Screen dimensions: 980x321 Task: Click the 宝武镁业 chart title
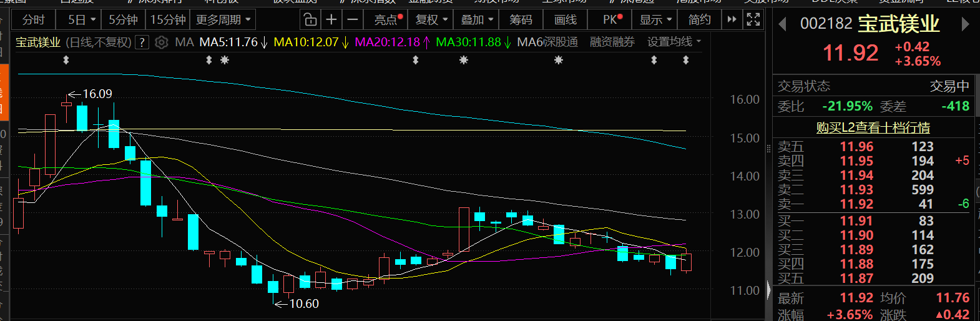click(38, 42)
